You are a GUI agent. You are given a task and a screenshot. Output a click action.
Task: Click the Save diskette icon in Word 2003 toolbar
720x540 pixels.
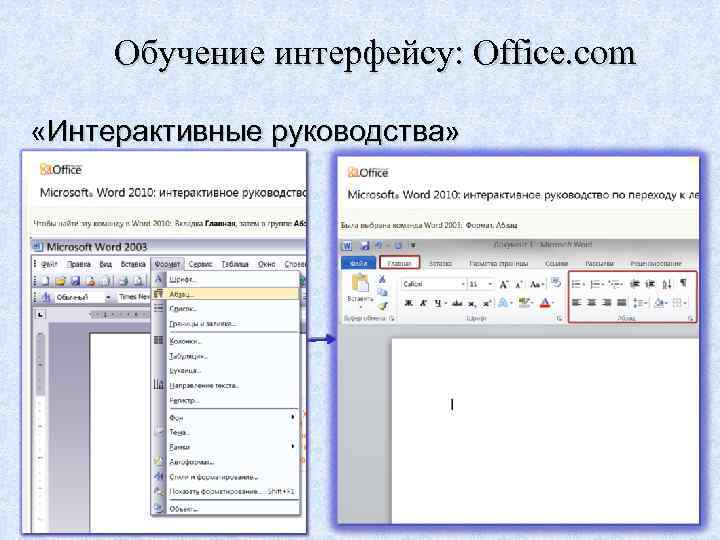(x=76, y=281)
